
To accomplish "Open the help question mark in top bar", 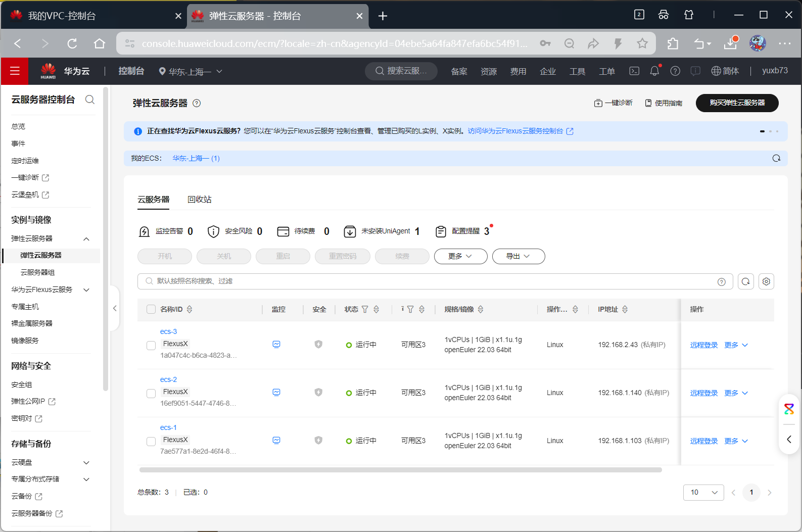I will coord(675,71).
